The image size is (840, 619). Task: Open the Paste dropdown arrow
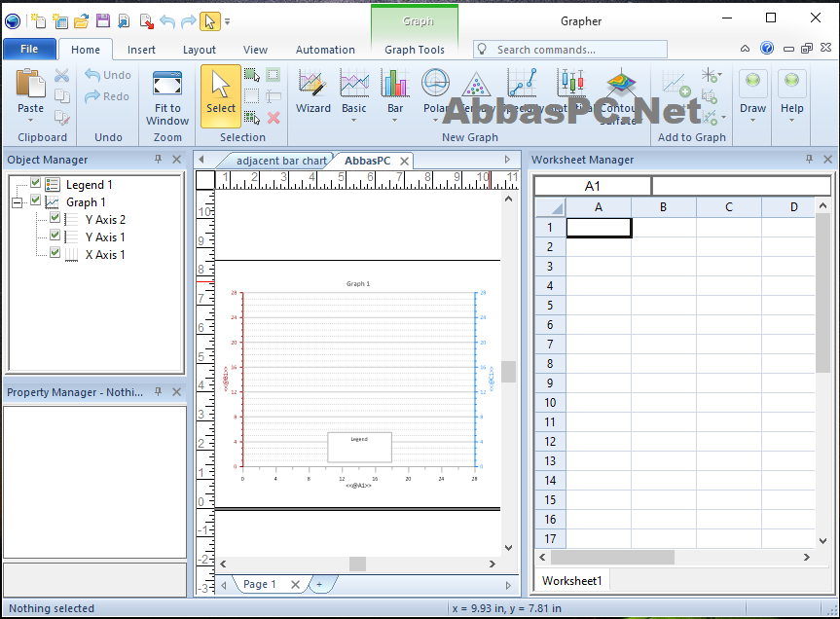coord(30,120)
